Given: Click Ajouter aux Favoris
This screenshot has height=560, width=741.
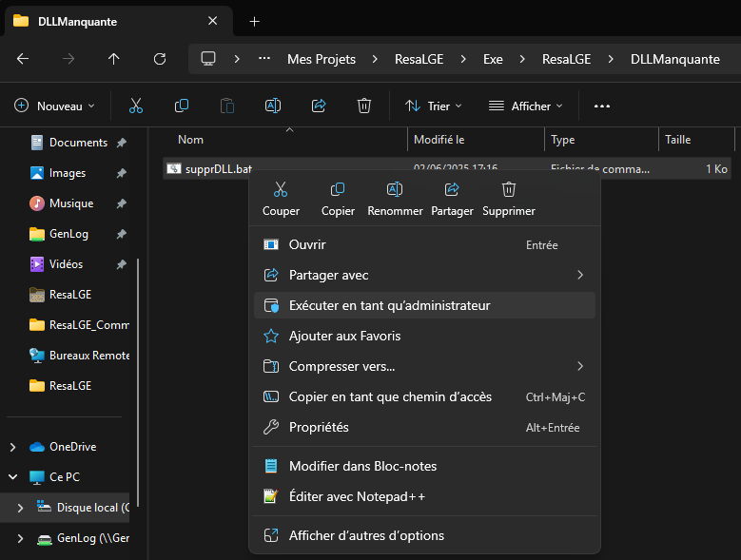Looking at the screenshot, I should [x=424, y=336].
